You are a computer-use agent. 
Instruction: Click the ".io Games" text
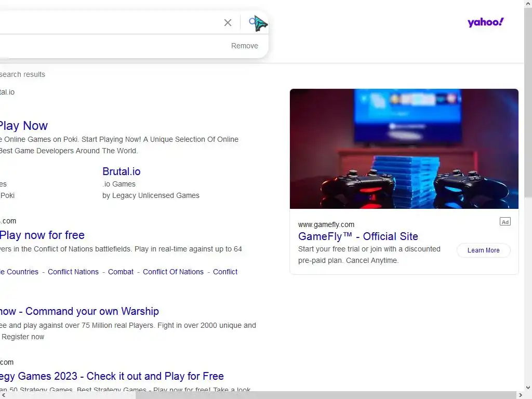(x=119, y=184)
